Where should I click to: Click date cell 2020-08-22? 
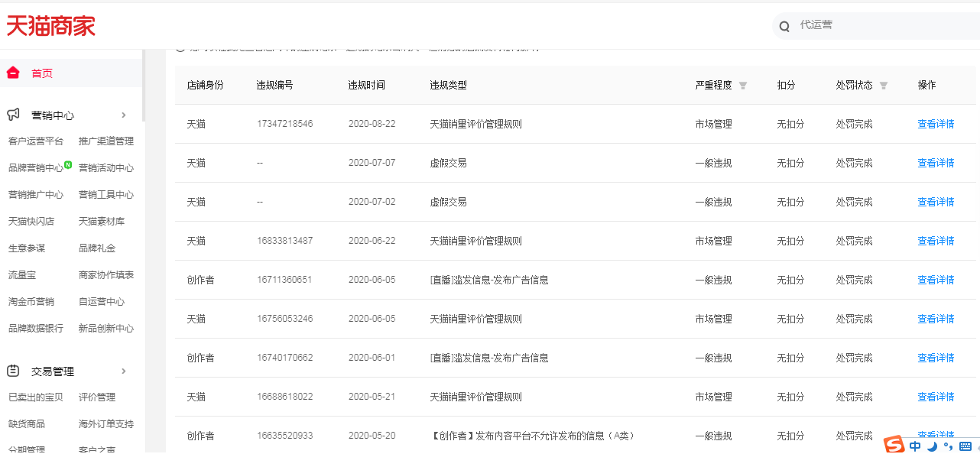tap(372, 124)
